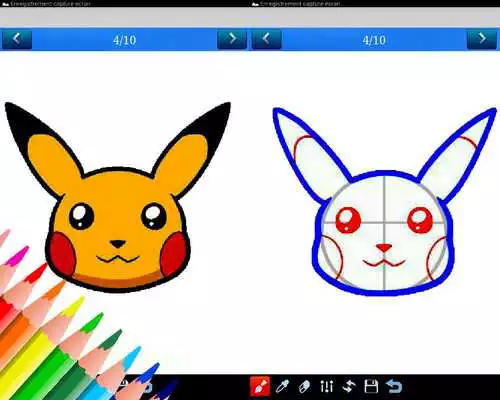
Task: Click the 4/10 counter in right panel
Action: coord(374,40)
